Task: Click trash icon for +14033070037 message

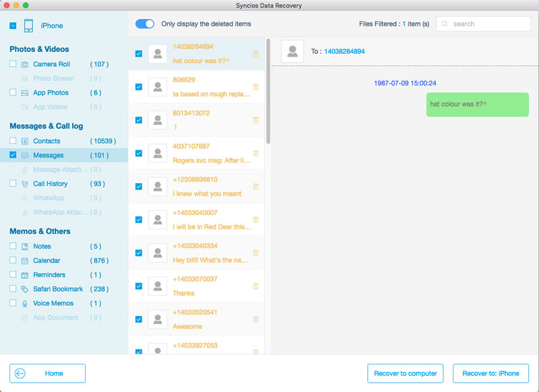Action: pyautogui.click(x=256, y=286)
